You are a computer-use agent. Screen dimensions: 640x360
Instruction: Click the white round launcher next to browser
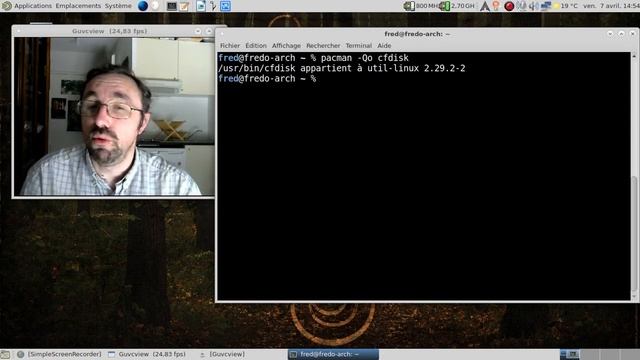point(156,6)
